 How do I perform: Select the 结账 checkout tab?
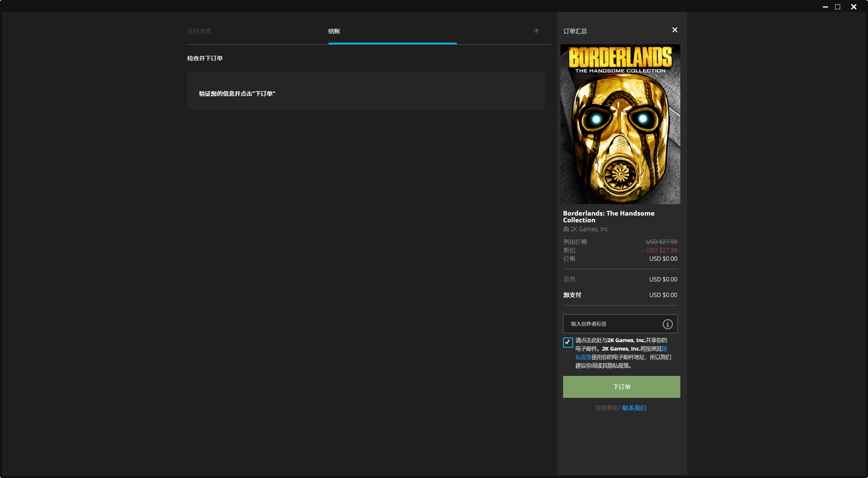[x=334, y=31]
